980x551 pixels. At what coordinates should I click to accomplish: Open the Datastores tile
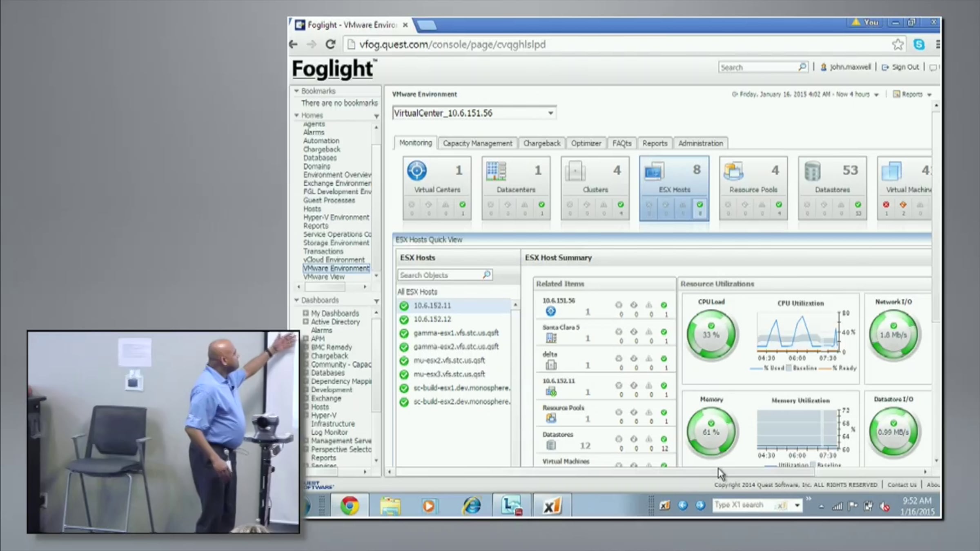833,188
